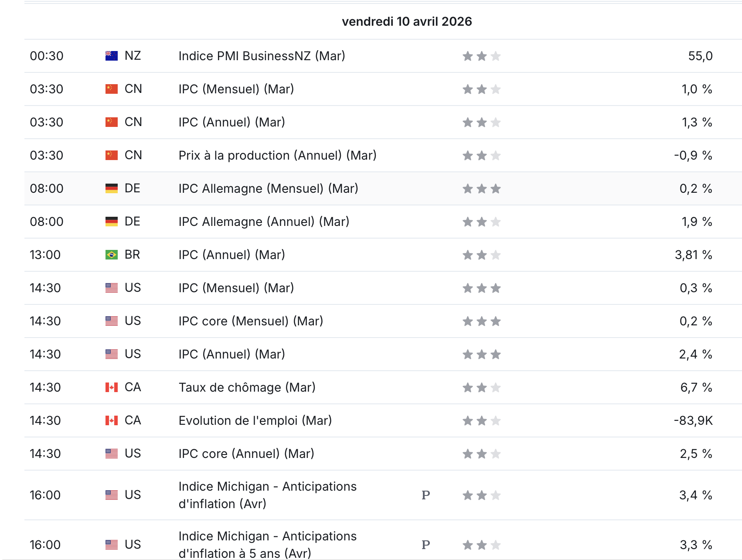Click the China flag in the 'Prix à la production' row
Screen dimensions: 742x560
112,155
